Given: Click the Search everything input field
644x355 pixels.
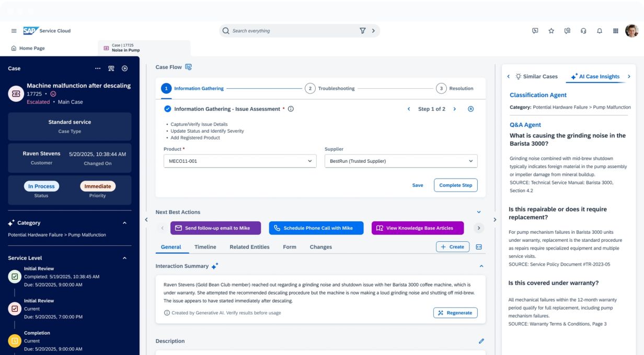Looking at the screenshot, I should click(293, 31).
